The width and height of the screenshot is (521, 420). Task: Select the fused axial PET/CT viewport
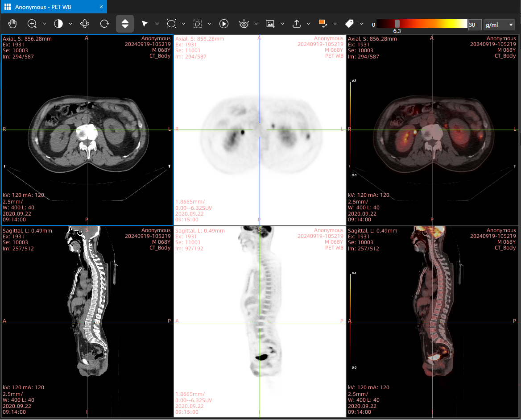click(432, 130)
